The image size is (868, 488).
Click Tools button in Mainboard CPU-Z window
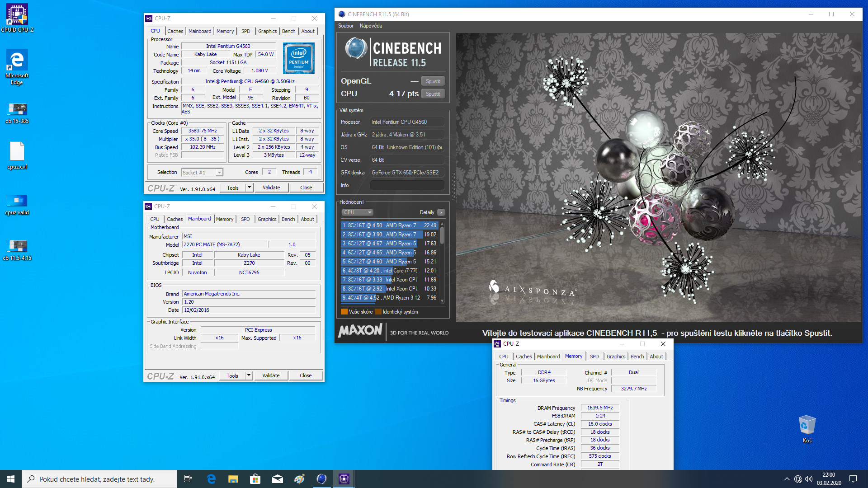pyautogui.click(x=232, y=375)
